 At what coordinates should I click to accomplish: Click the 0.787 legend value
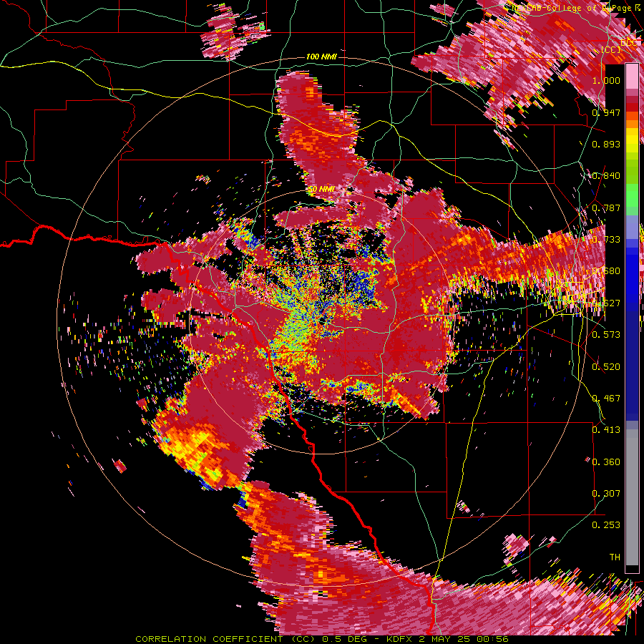606,208
